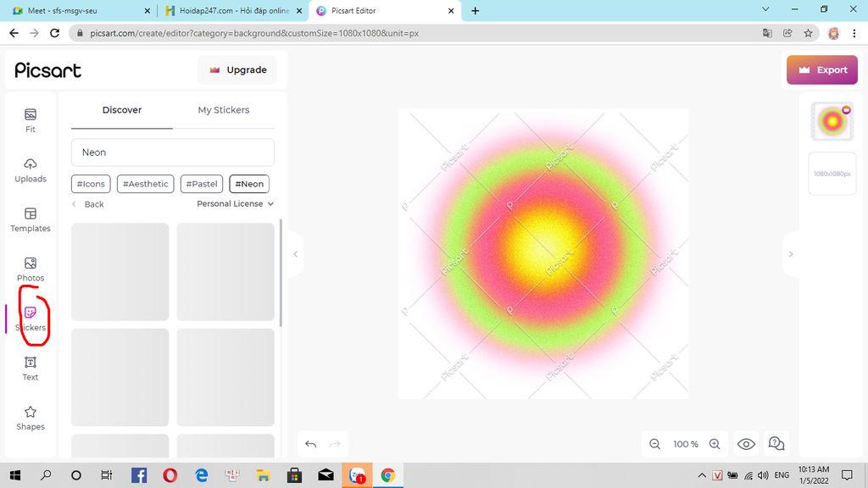The height and width of the screenshot is (488, 868).
Task: Click the address bar URL
Action: pos(254,33)
